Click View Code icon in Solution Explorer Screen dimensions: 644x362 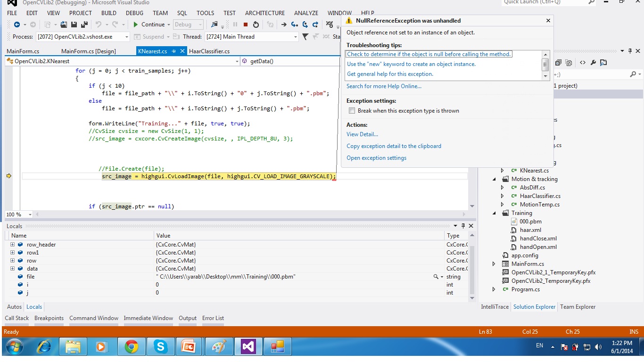[x=583, y=63]
